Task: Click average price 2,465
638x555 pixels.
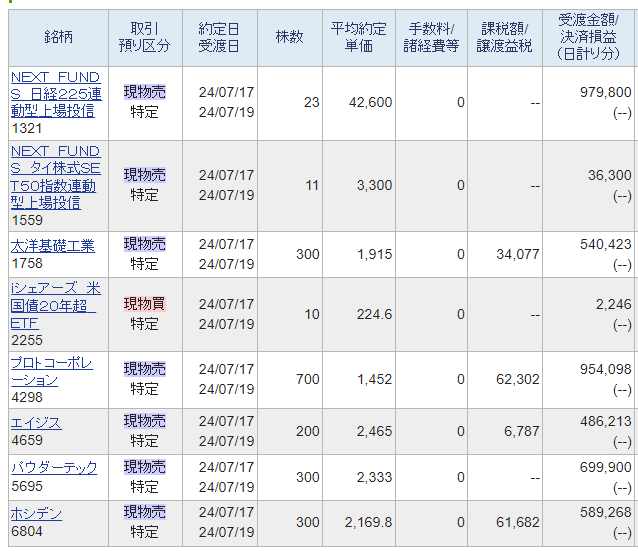Action: coord(374,431)
